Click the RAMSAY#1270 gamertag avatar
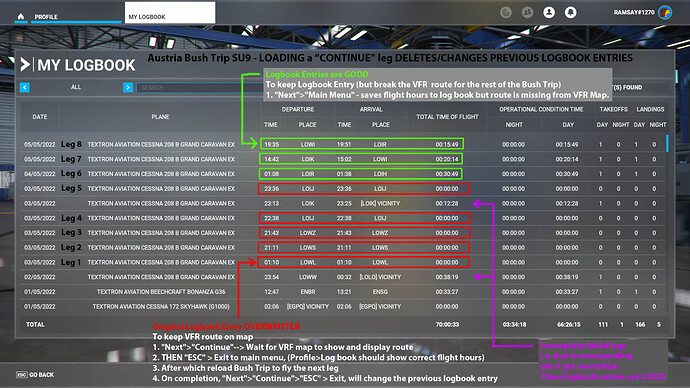The width and height of the screenshot is (690, 388). point(665,12)
